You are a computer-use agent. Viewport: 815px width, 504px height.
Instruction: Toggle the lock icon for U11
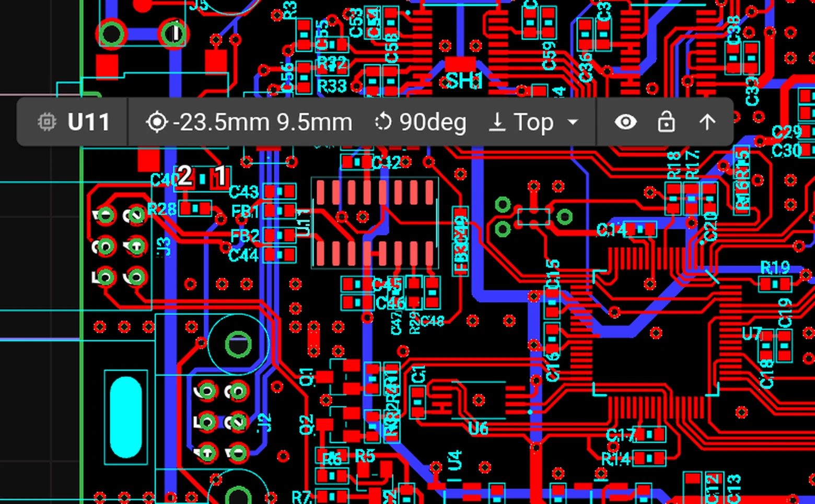(666, 122)
